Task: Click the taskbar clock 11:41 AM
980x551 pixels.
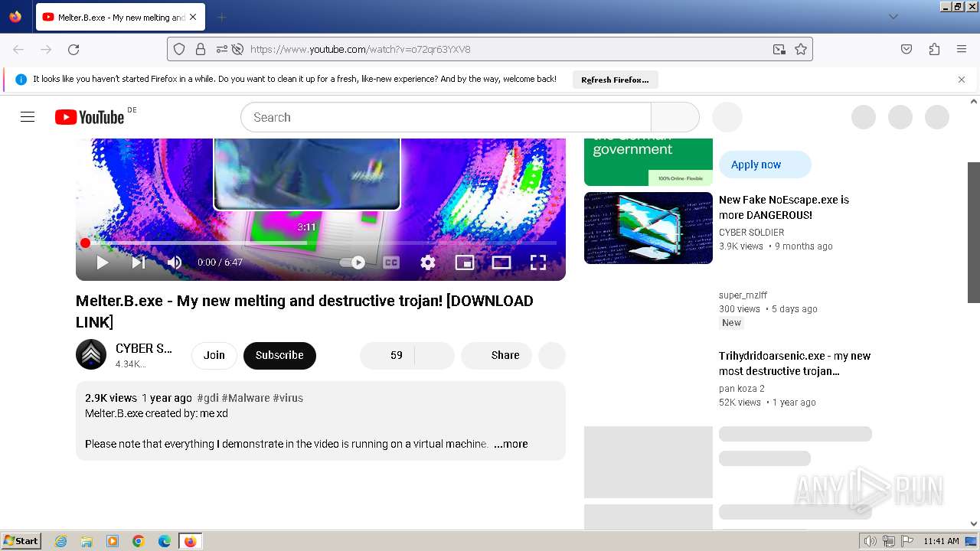Action: [941, 541]
